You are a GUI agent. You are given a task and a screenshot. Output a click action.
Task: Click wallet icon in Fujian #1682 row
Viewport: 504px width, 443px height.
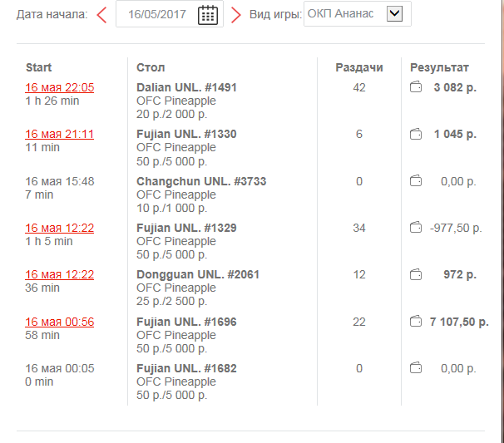[416, 368]
